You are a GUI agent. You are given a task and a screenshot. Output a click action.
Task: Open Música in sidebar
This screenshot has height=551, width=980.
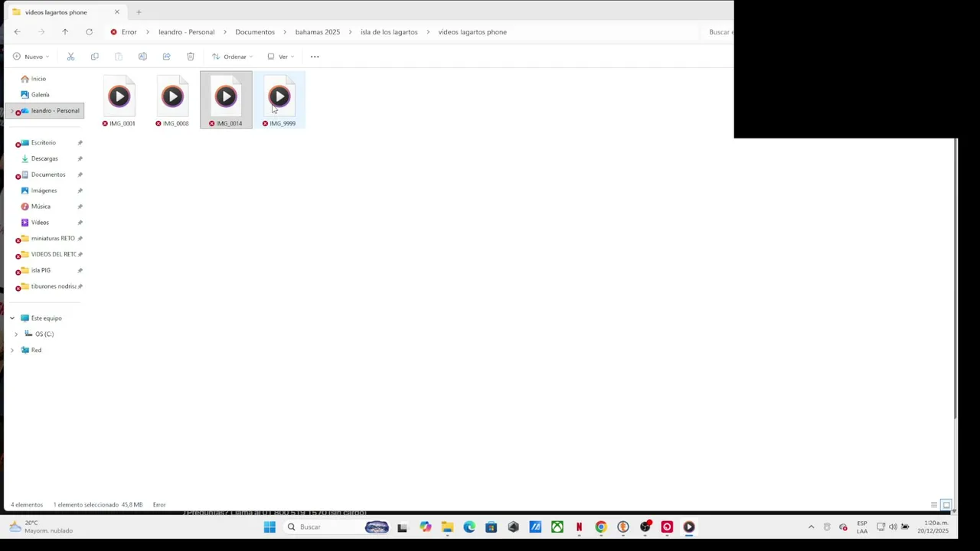(41, 207)
